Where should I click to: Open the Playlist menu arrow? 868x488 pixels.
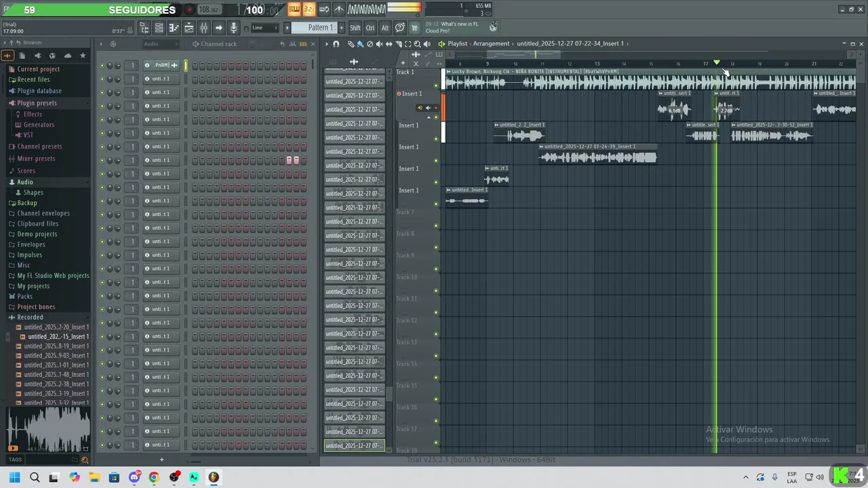click(x=326, y=44)
